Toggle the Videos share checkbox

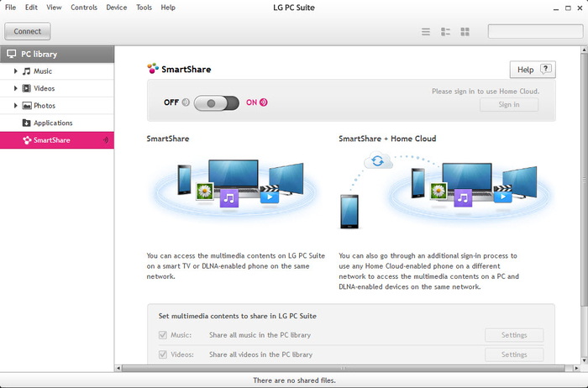tap(163, 354)
